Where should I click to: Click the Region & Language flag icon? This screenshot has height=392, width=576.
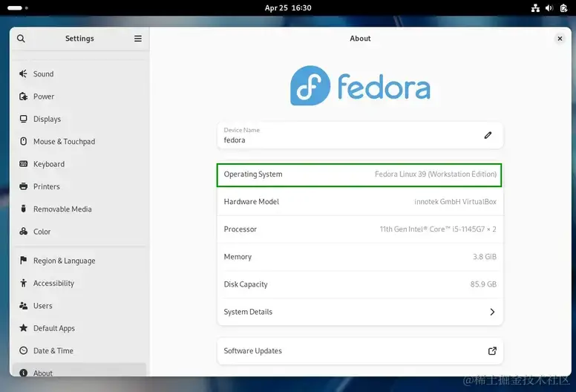pos(23,261)
